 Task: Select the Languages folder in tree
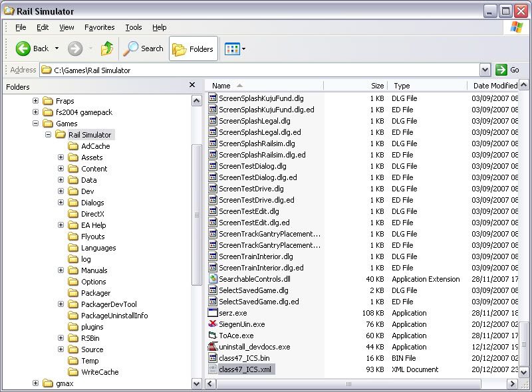coord(98,248)
